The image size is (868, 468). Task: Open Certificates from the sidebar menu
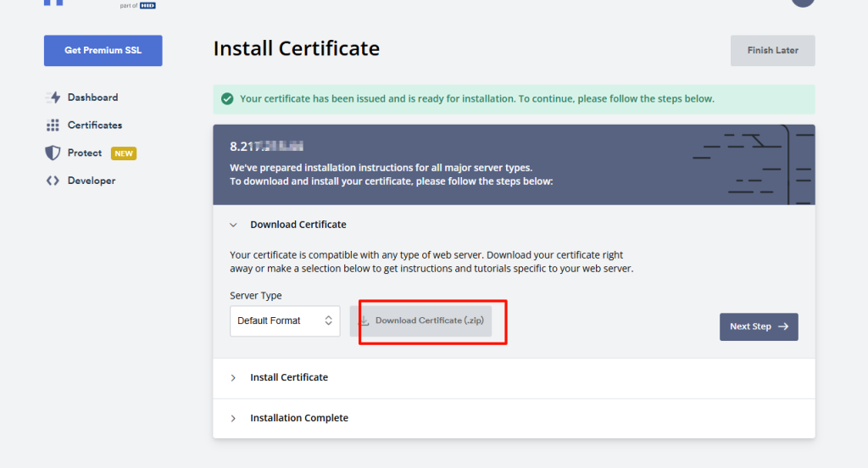click(x=95, y=125)
